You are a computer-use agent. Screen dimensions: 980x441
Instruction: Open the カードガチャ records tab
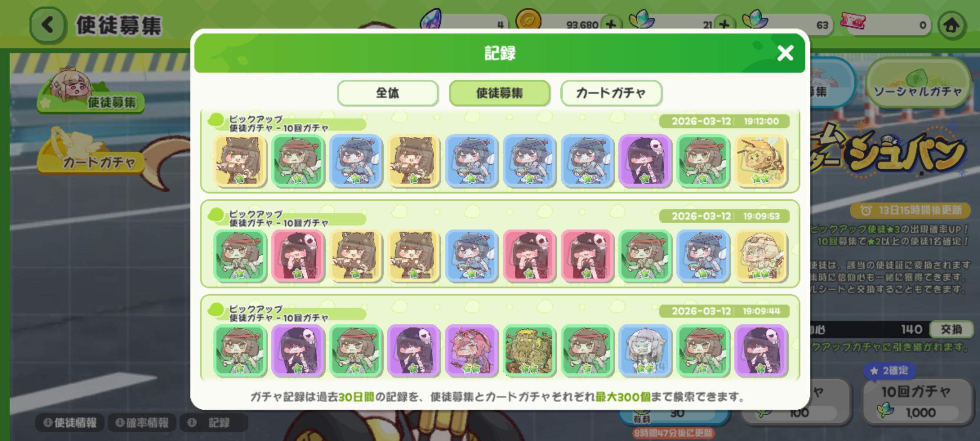611,93
